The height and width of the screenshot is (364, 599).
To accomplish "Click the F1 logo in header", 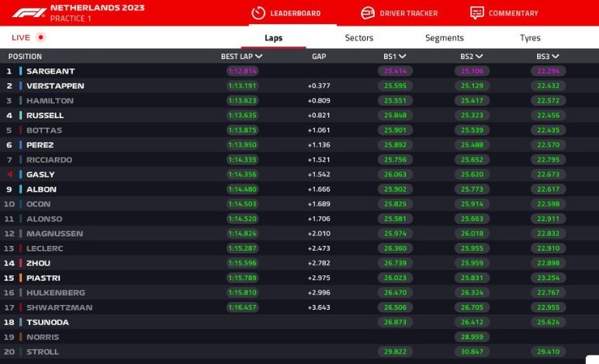I will point(29,13).
